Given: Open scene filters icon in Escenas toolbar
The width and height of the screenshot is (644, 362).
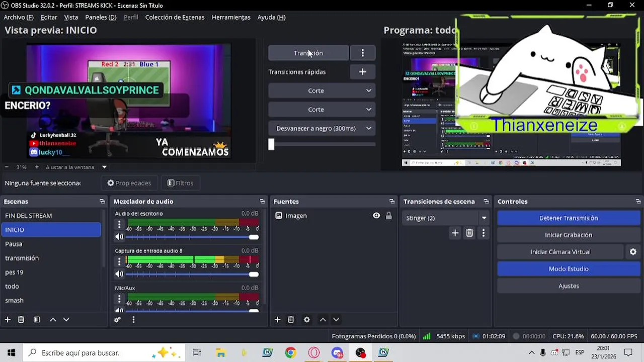Looking at the screenshot, I should pyautogui.click(x=37, y=320).
